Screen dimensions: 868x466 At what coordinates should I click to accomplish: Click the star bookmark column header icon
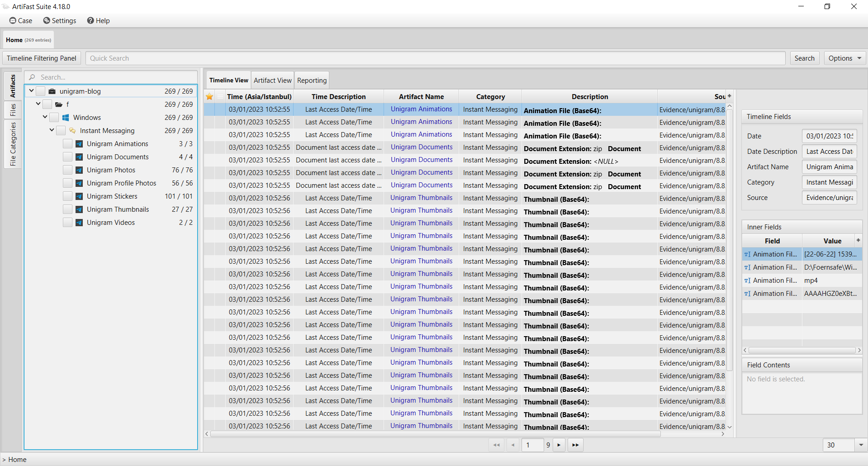coord(209,96)
